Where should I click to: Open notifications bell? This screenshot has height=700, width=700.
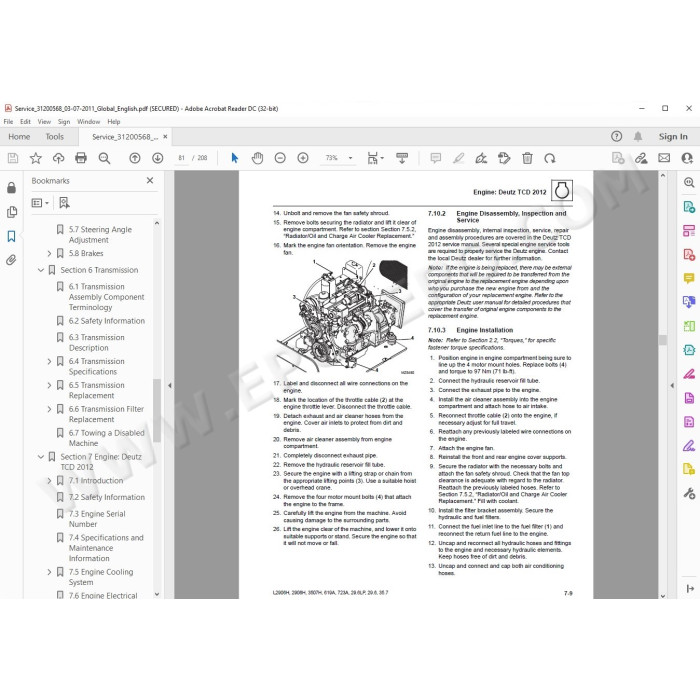tap(638, 137)
